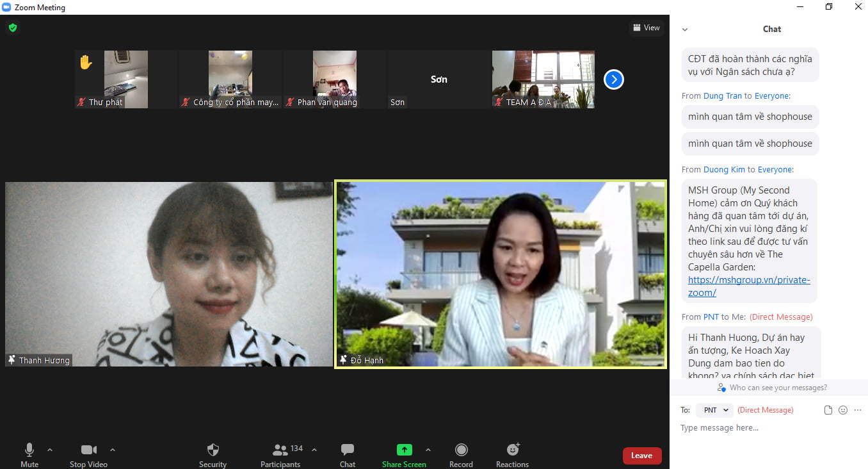868x469 pixels.
Task: Click Thanh Hương video tile
Action: (x=169, y=274)
